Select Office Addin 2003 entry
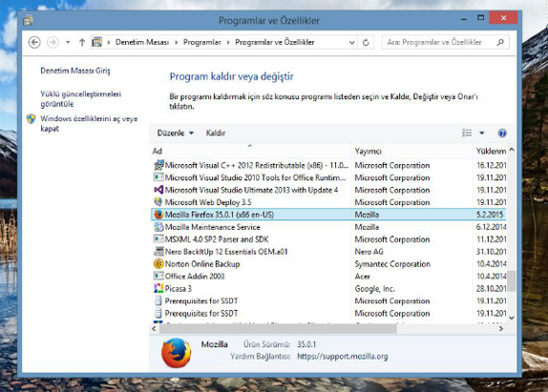The height and width of the screenshot is (392, 548). (328, 276)
